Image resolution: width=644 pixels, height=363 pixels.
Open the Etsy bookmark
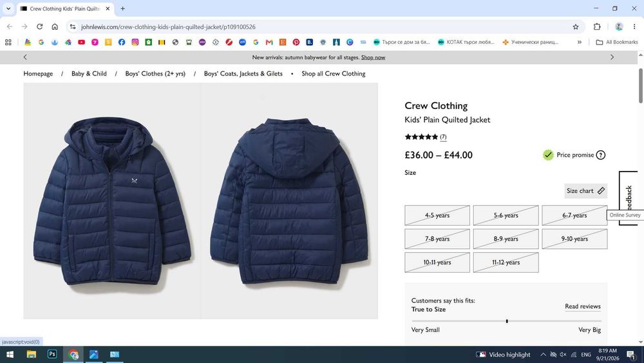coord(283,42)
